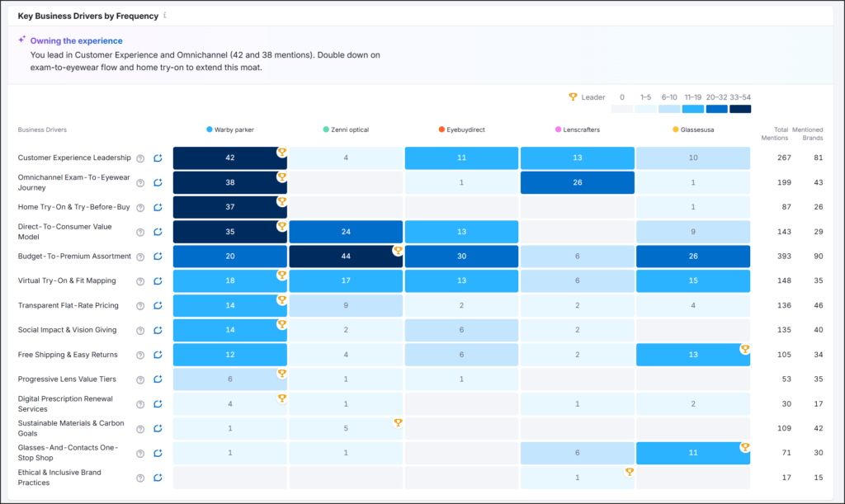845x504 pixels.
Task: Click the Warby parker column header
Action: coord(230,130)
